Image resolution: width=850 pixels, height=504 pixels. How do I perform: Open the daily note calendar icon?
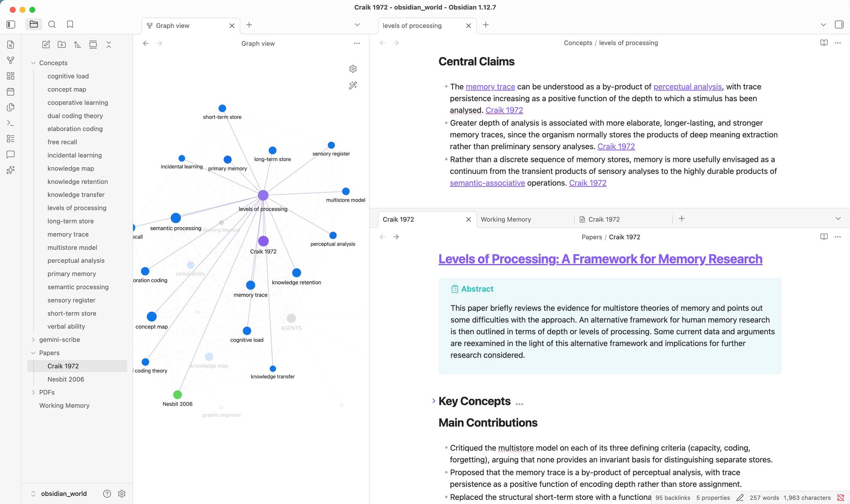click(11, 92)
